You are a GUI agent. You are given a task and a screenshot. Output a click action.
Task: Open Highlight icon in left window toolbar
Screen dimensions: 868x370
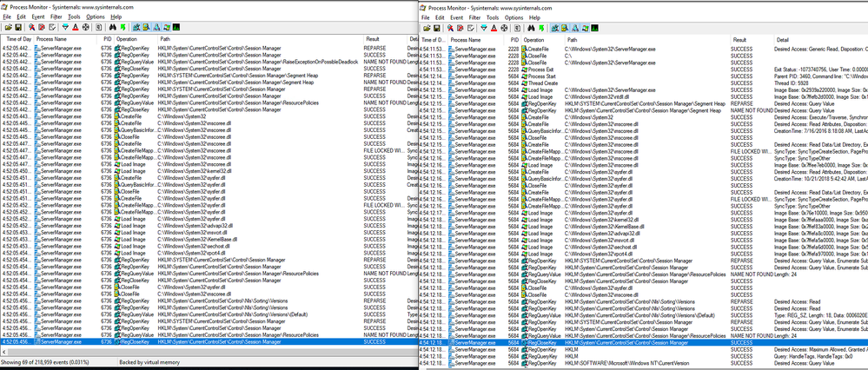[x=76, y=27]
